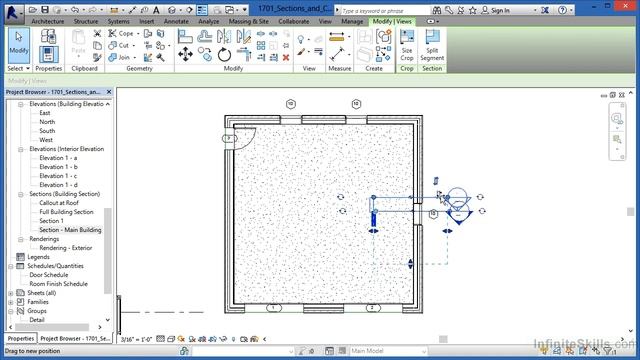Open the Collaborate ribbon tab
The height and width of the screenshot is (360, 640).
pyautogui.click(x=293, y=21)
